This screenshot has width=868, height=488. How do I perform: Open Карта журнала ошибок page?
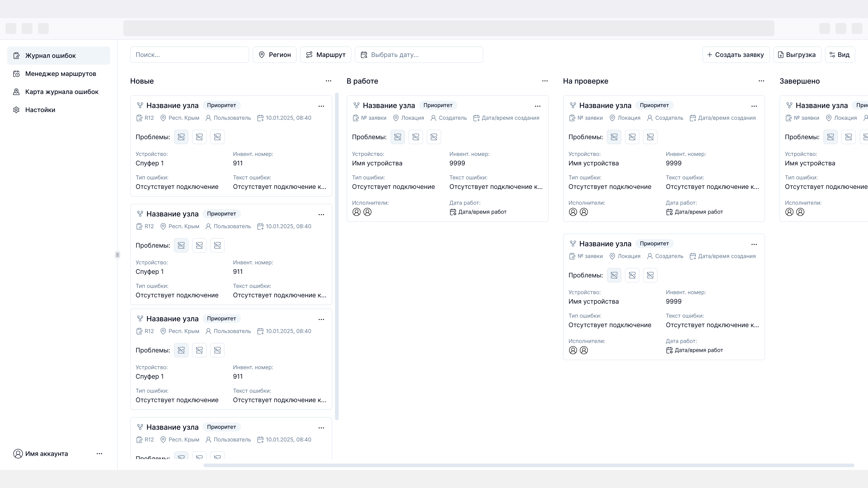click(62, 92)
